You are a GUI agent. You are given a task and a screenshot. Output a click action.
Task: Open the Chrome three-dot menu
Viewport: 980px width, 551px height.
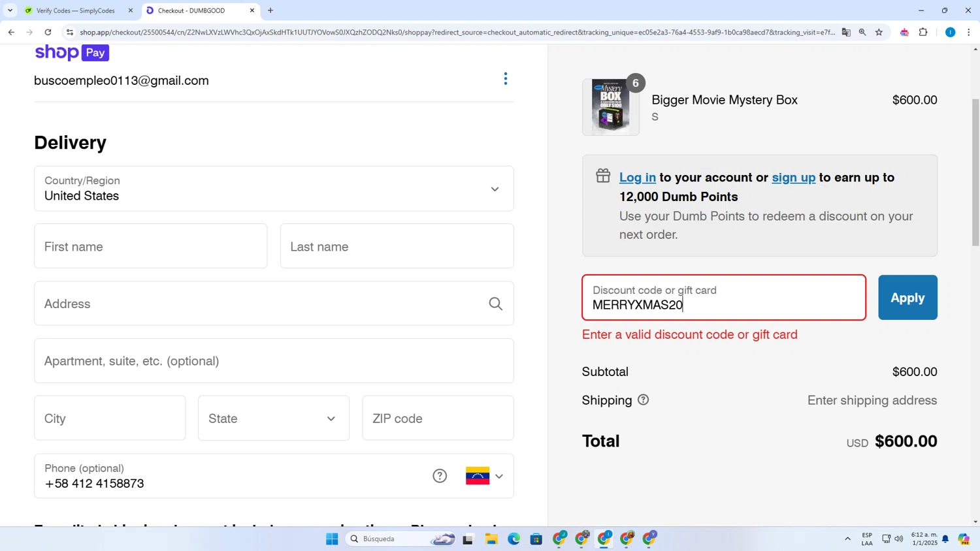click(968, 32)
